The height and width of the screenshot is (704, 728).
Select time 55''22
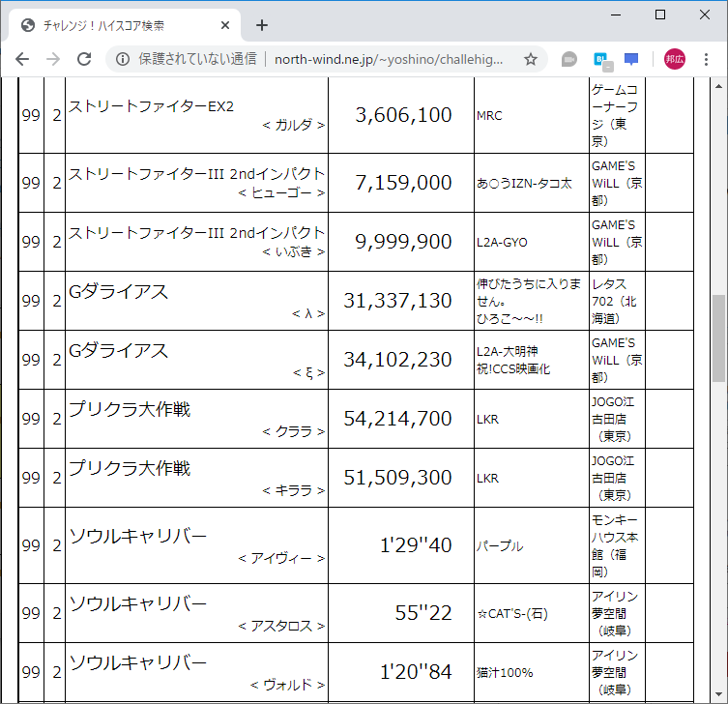tap(423, 613)
